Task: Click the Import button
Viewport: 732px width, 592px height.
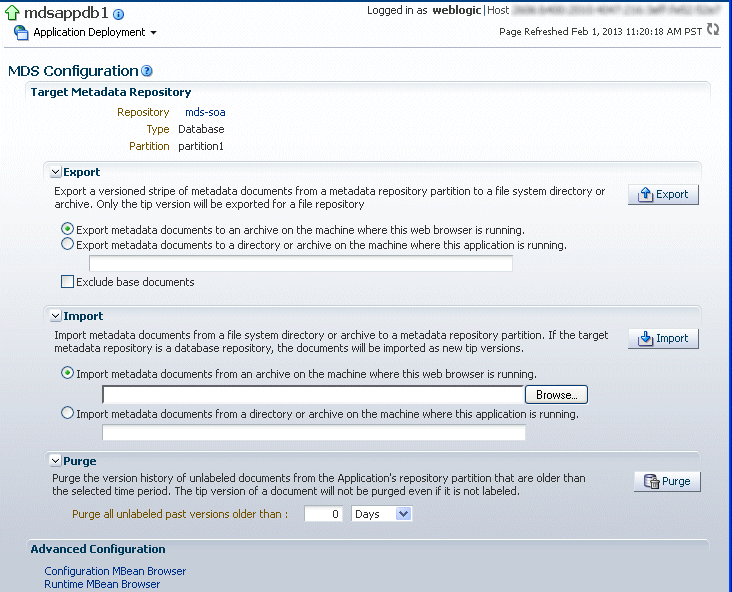Action: coord(663,338)
